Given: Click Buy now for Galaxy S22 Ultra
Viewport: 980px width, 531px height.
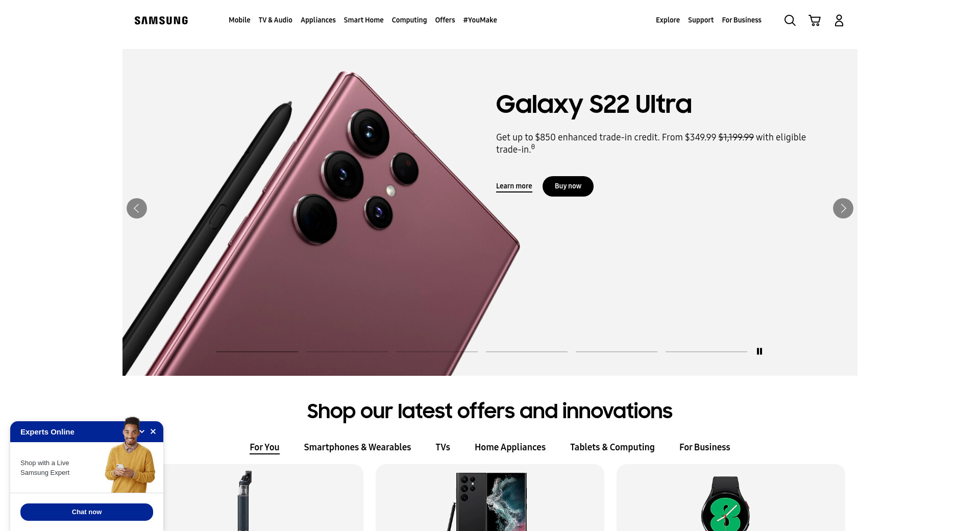Looking at the screenshot, I should [568, 186].
